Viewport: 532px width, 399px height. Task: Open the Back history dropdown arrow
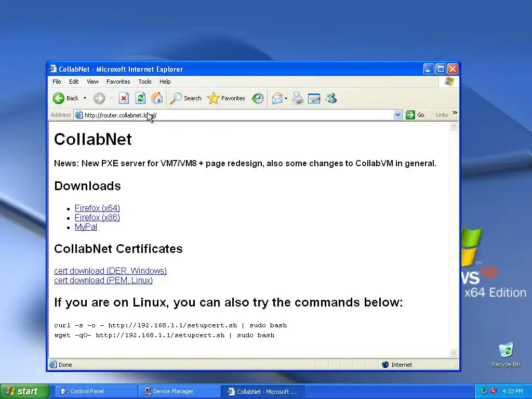(85, 98)
